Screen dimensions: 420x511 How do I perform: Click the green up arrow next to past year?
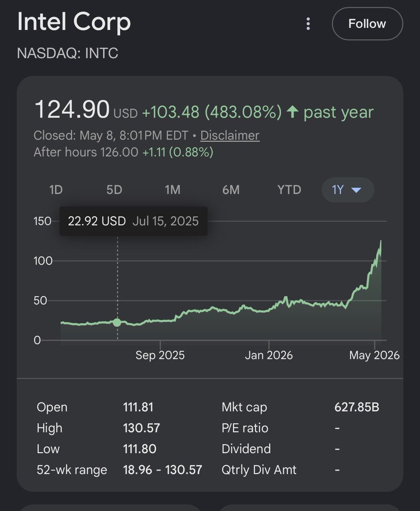pos(292,112)
